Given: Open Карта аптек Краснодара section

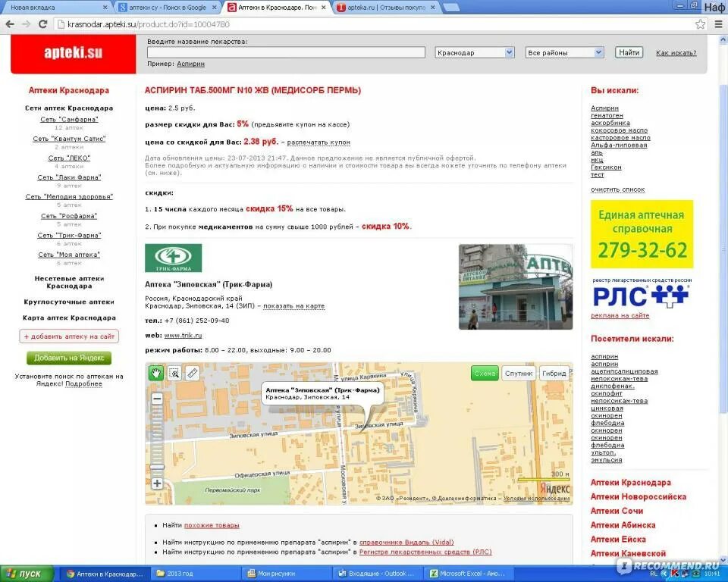Looking at the screenshot, I should click(69, 318).
